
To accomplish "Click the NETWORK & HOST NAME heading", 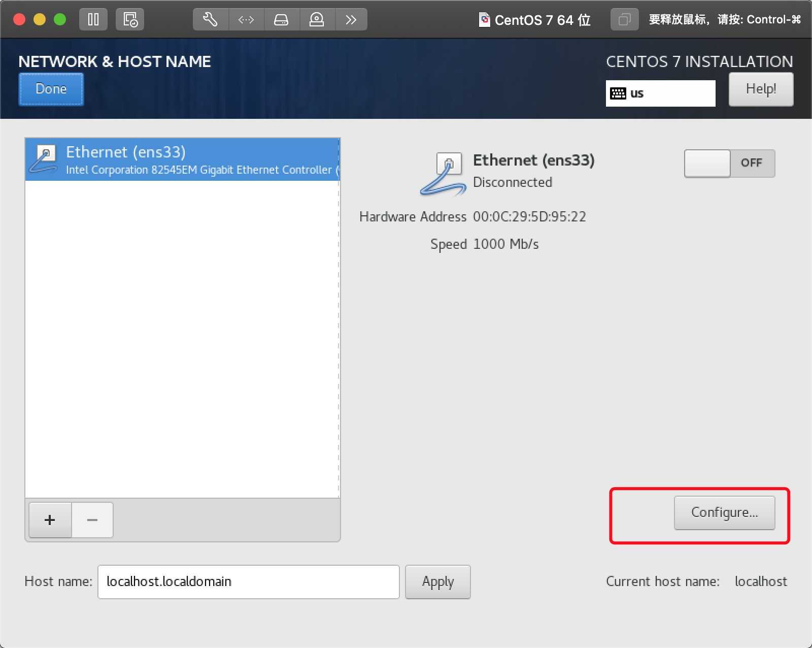I will [x=115, y=61].
